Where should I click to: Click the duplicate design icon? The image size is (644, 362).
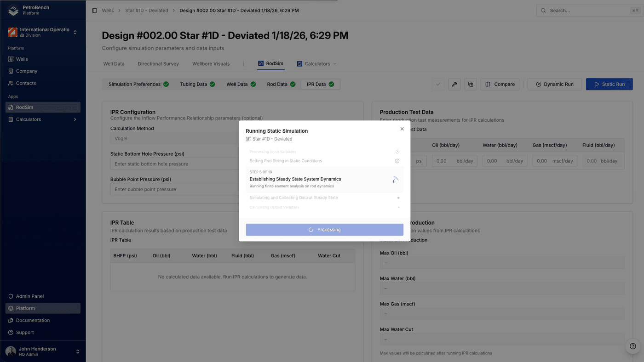470,84
